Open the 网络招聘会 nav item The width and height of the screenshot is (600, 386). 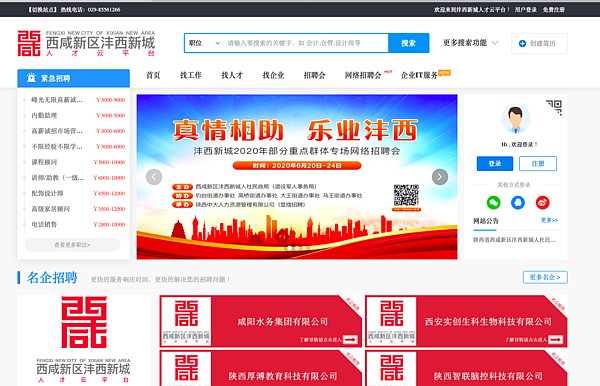point(363,75)
